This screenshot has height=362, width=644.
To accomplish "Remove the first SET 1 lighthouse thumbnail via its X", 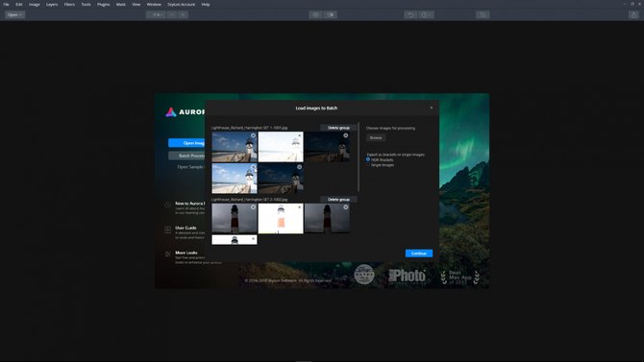I will point(253,135).
